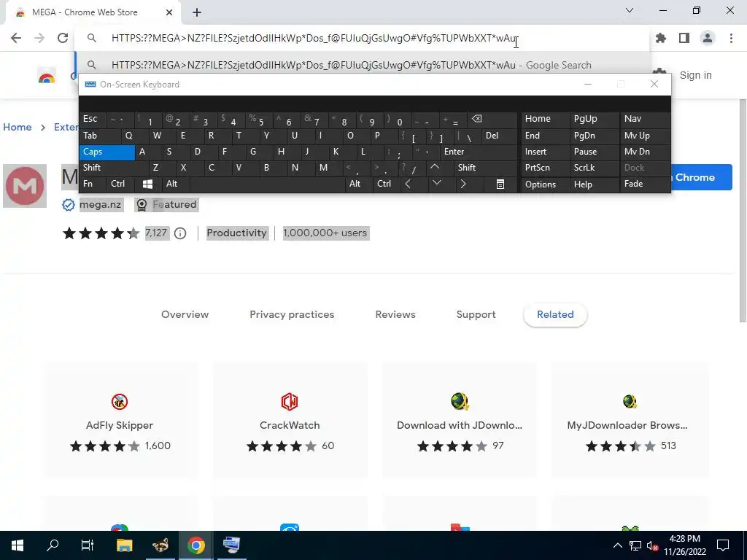Click the address bar URL text

tap(314, 38)
